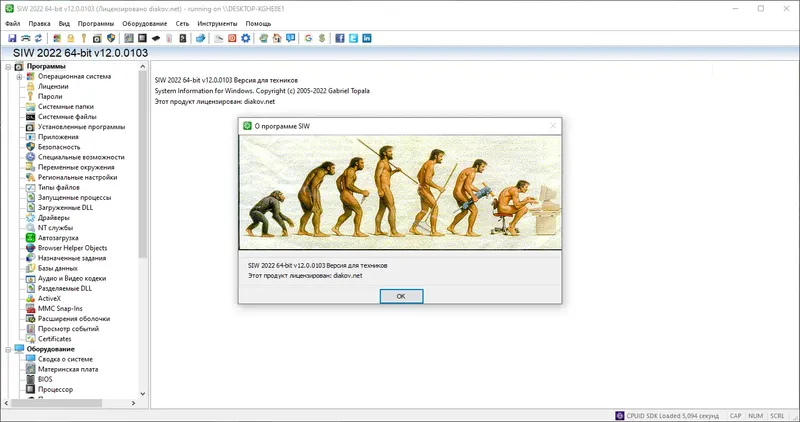Click the CPU chip toolbar icon
Viewport: 800px width, 422px height.
click(x=142, y=38)
